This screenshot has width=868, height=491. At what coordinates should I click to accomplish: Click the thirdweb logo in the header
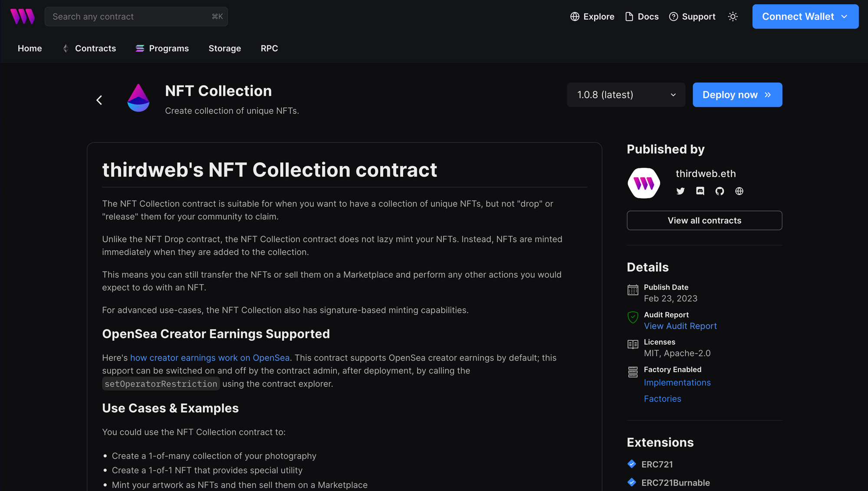tap(23, 16)
